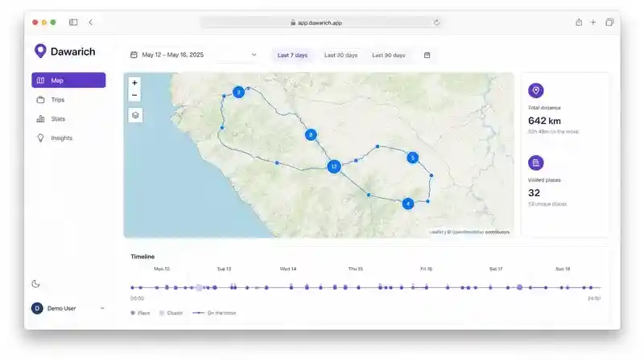Reload the browser page
The width and height of the screenshot is (644, 362).
click(x=436, y=23)
